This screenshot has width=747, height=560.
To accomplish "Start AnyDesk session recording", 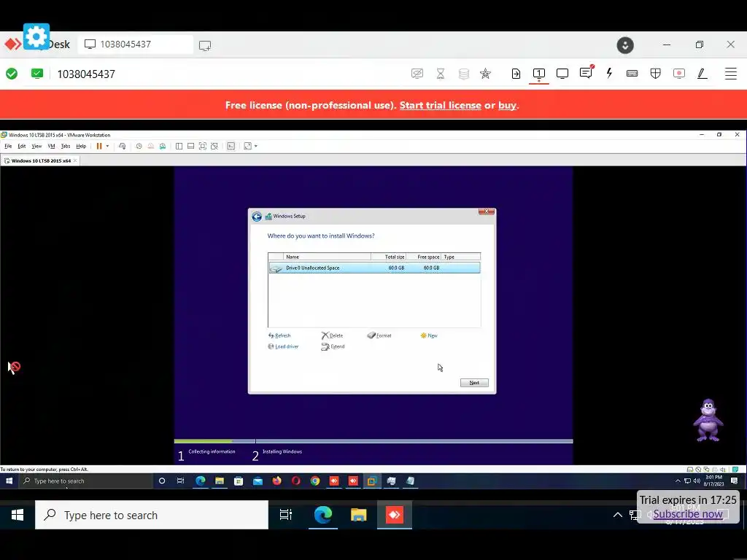I will click(679, 74).
